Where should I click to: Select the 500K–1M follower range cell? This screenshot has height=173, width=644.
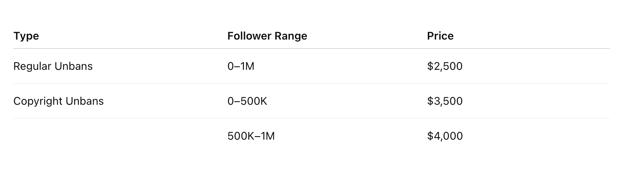pos(251,136)
